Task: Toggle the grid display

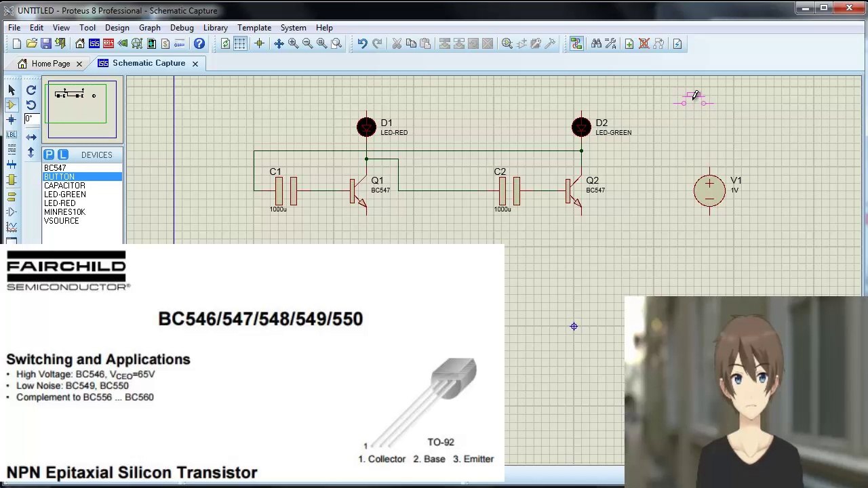Action: click(x=240, y=44)
